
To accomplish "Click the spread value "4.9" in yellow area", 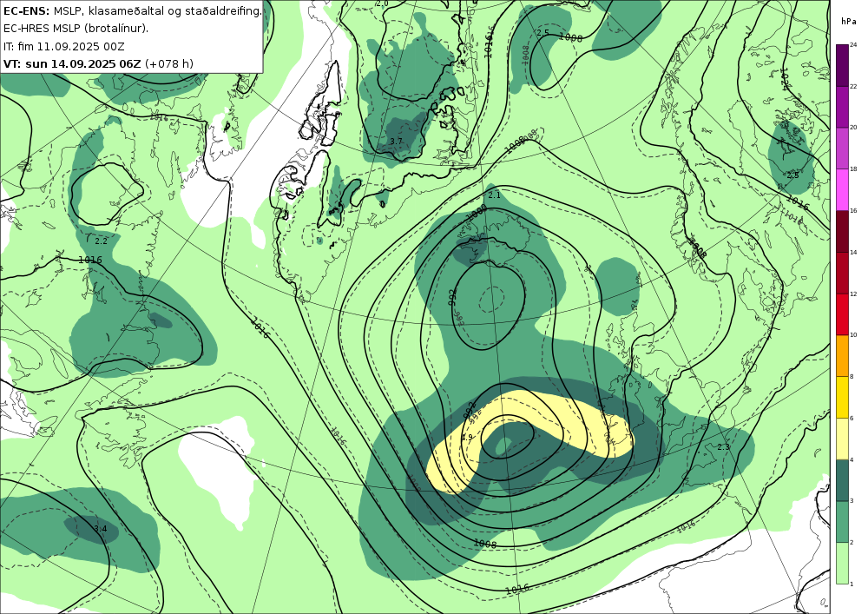I will [467, 438].
